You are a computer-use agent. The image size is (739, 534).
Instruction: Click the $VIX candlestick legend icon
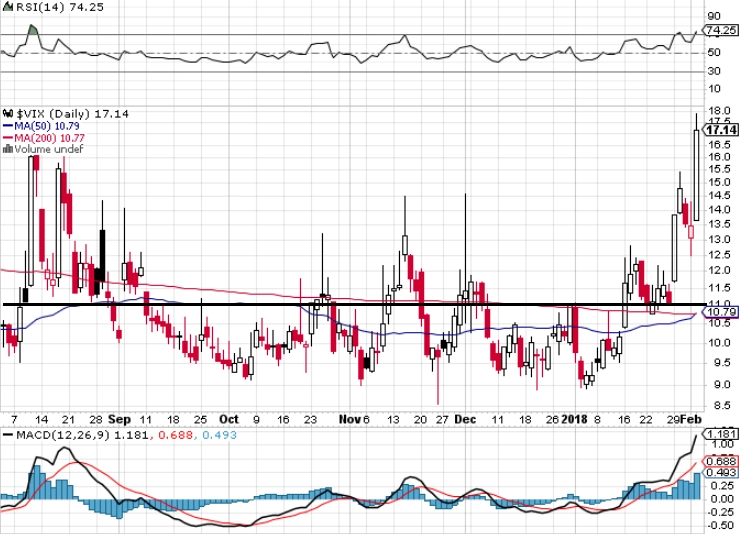coord(8,114)
